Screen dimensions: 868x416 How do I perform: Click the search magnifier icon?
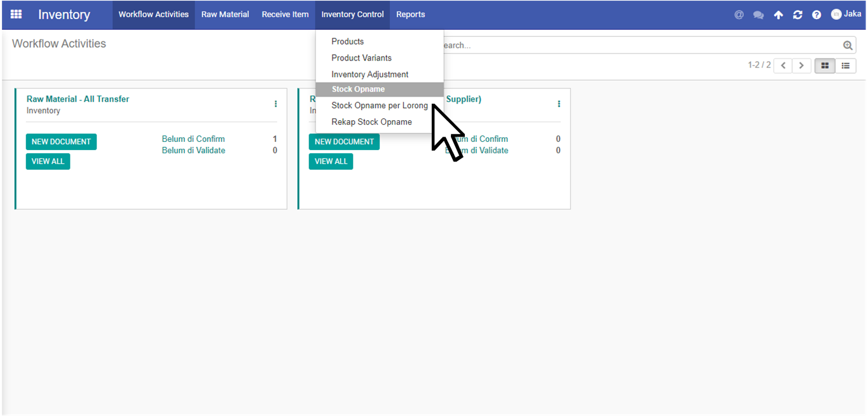(x=848, y=45)
